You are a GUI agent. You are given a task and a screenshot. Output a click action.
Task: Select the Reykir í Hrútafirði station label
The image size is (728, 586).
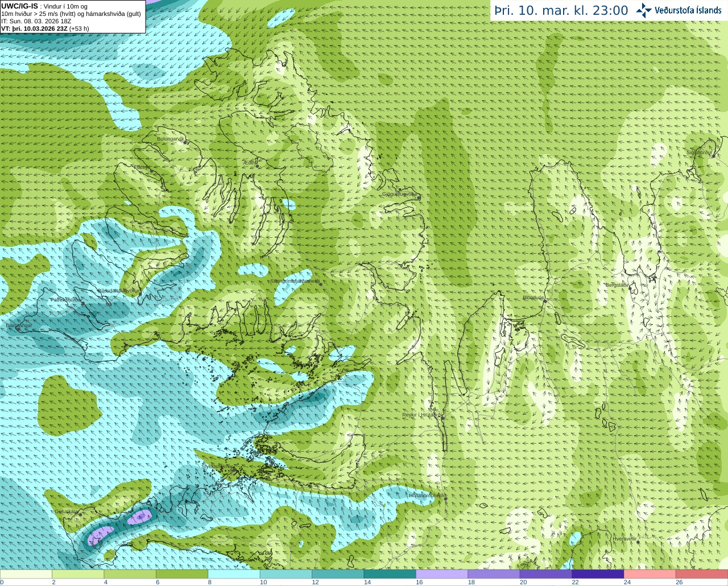click(x=422, y=415)
